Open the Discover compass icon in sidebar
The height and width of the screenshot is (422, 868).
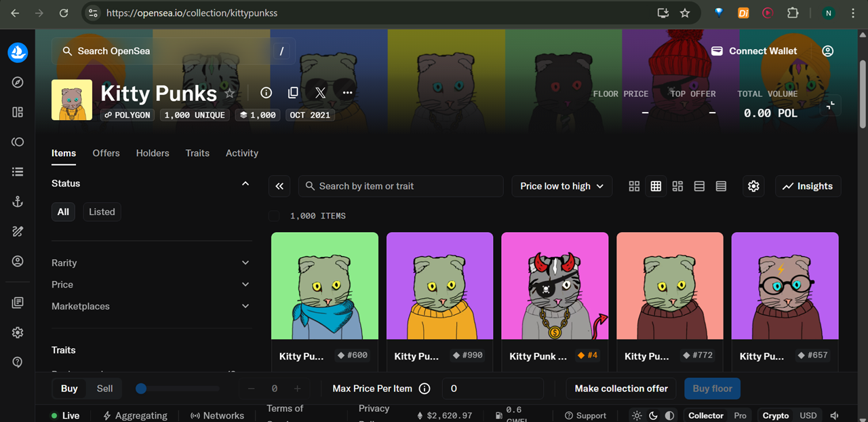pos(18,82)
